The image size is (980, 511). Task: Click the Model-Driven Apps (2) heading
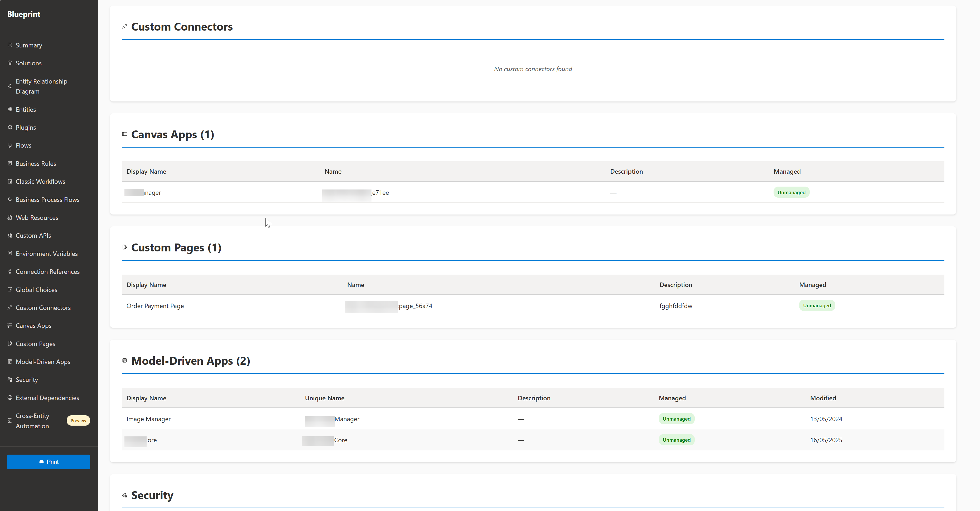click(191, 361)
